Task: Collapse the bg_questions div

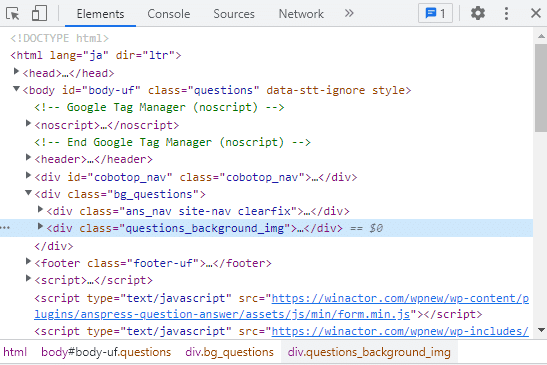Action: coord(28,193)
